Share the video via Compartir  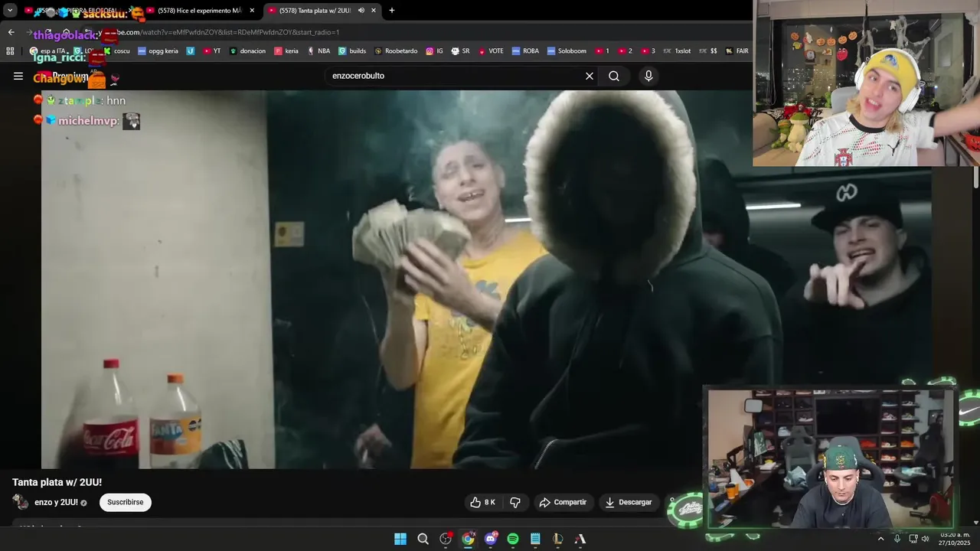(x=563, y=502)
